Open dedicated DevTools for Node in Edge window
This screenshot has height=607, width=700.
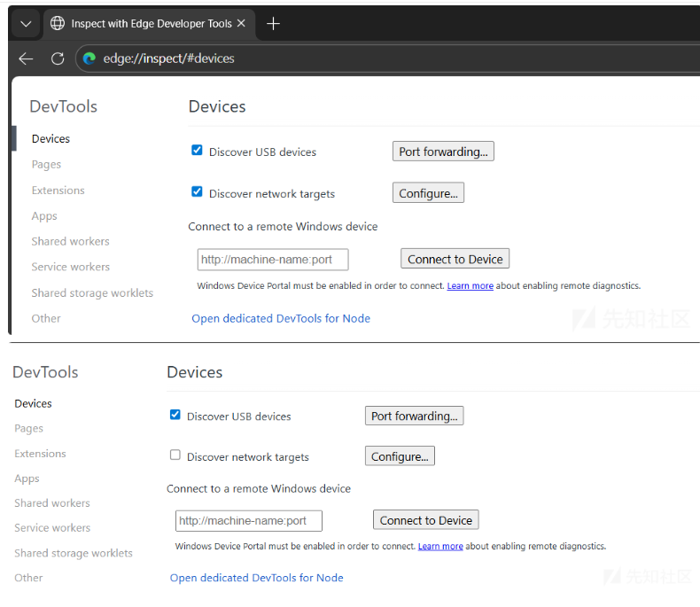(x=281, y=318)
